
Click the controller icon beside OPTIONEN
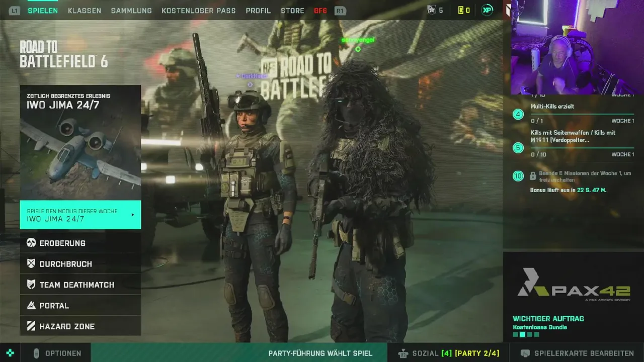36,353
